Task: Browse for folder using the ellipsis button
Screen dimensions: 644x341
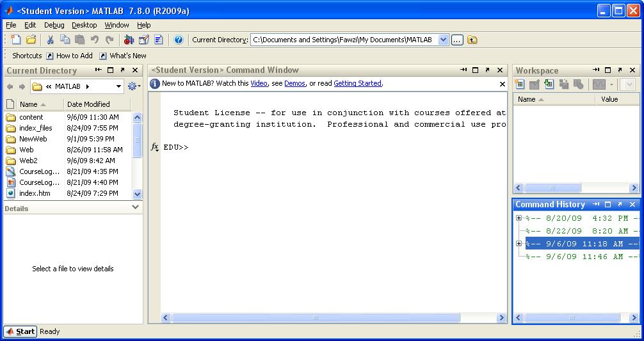Action: pos(457,40)
